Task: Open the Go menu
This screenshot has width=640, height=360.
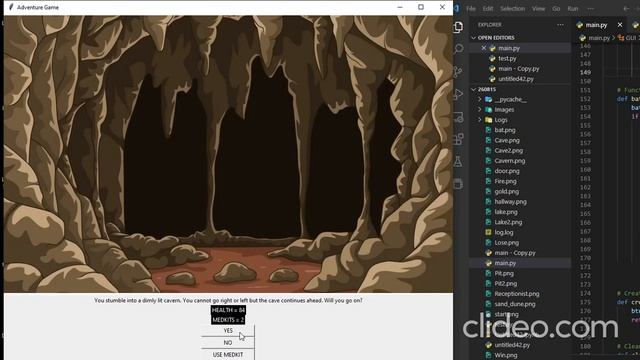Action: (556, 9)
